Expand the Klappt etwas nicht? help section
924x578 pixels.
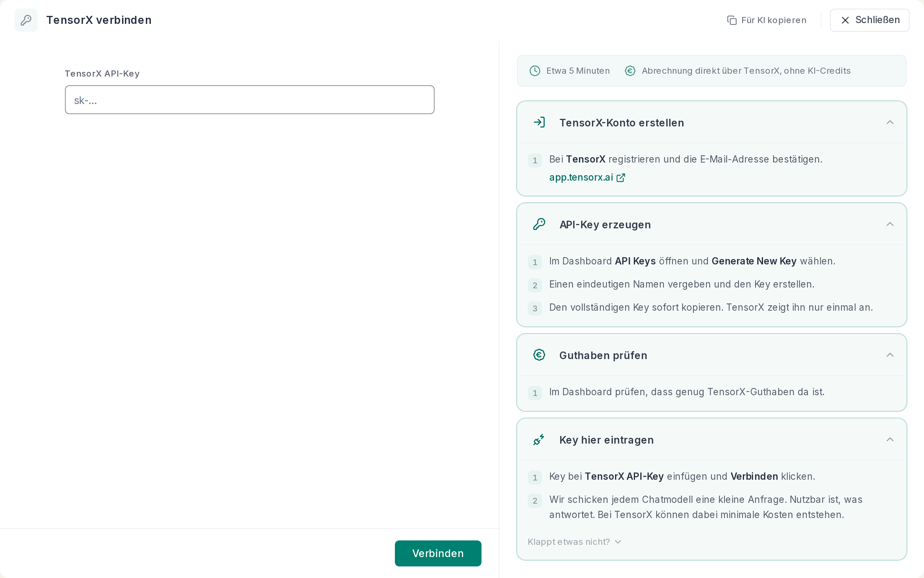coord(575,542)
